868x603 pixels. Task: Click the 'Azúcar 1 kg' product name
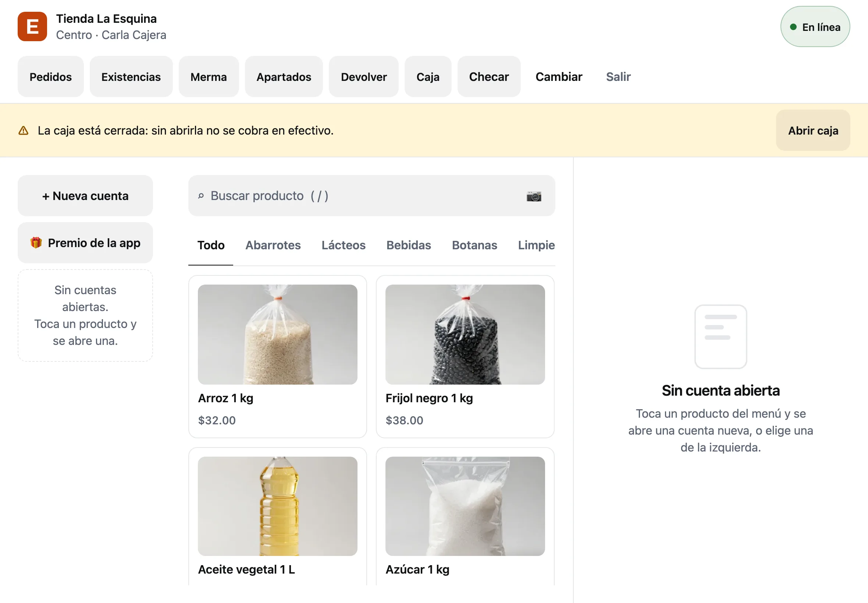coord(417,570)
